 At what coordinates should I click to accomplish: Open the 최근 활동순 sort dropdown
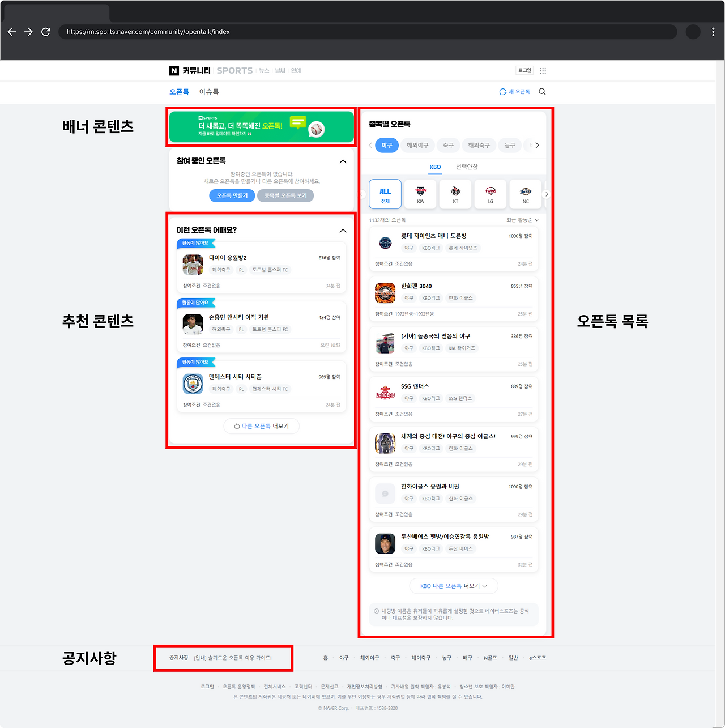click(522, 220)
